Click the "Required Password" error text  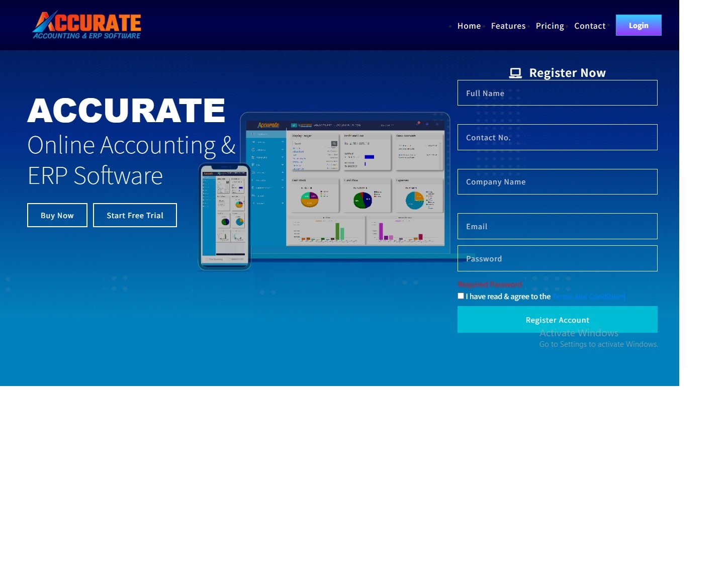click(490, 284)
